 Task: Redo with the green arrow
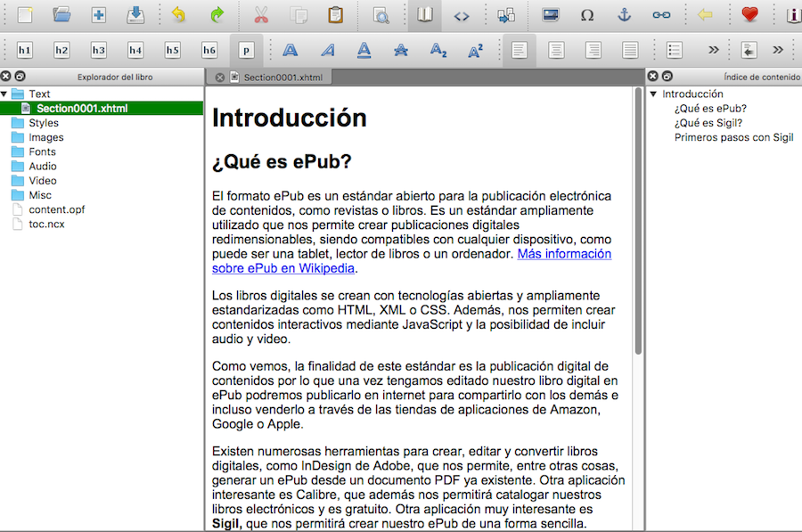217,14
